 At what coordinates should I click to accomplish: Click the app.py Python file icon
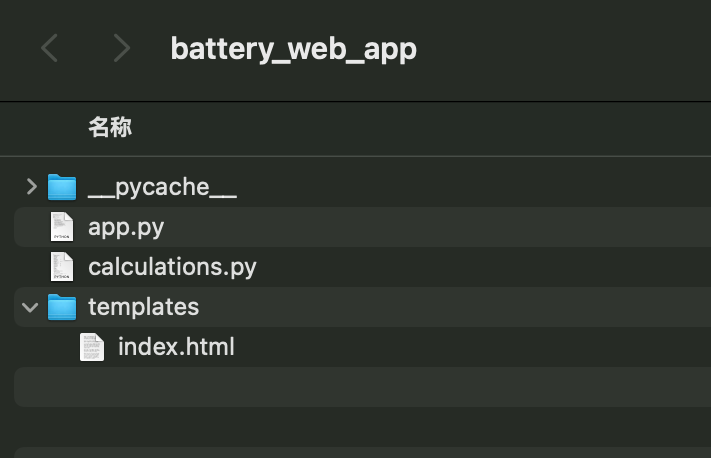[x=62, y=227]
